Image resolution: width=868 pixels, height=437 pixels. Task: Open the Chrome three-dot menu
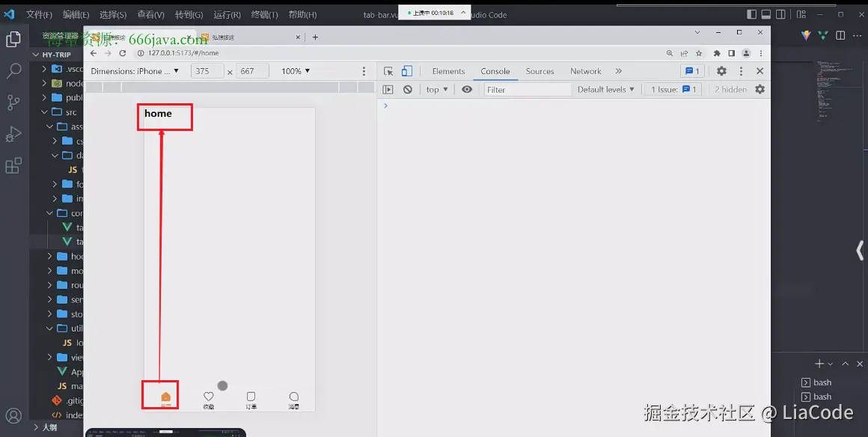coord(761,53)
